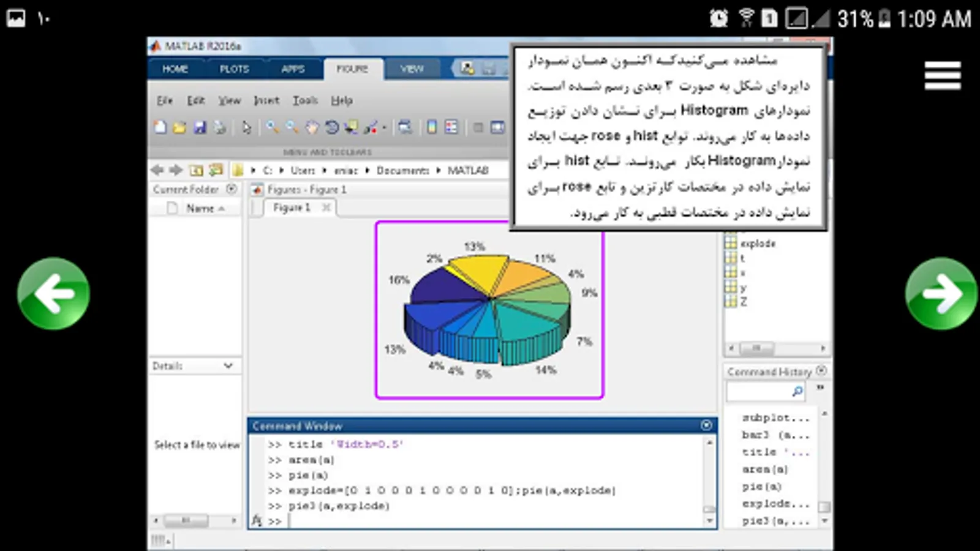Switch to the VIEW ribbon tab
The image size is (980, 551).
(x=412, y=69)
